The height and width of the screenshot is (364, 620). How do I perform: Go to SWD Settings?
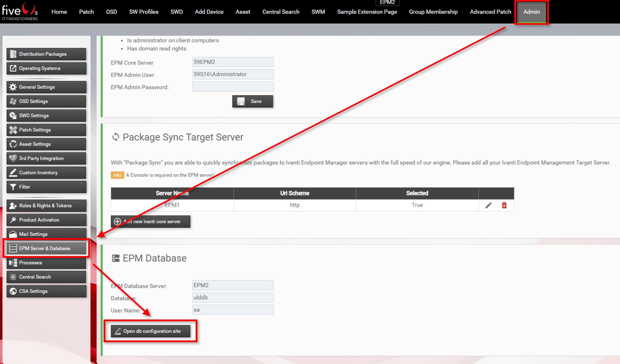pos(46,116)
